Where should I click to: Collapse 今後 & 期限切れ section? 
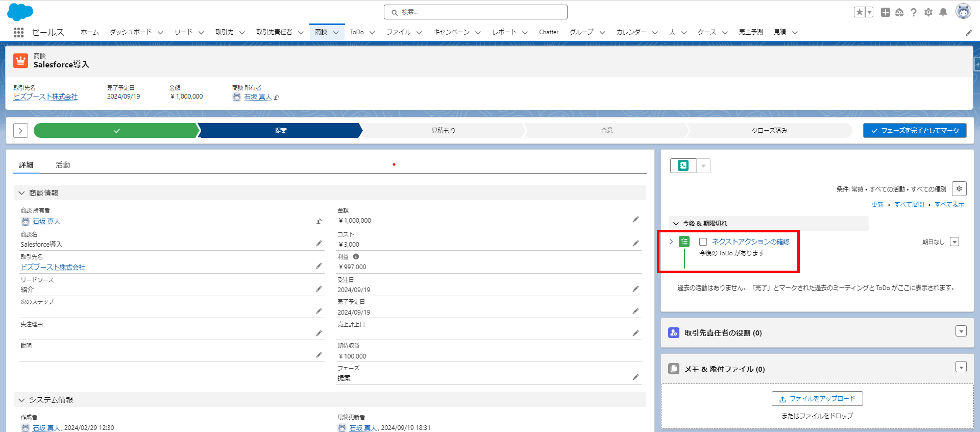[676, 224]
